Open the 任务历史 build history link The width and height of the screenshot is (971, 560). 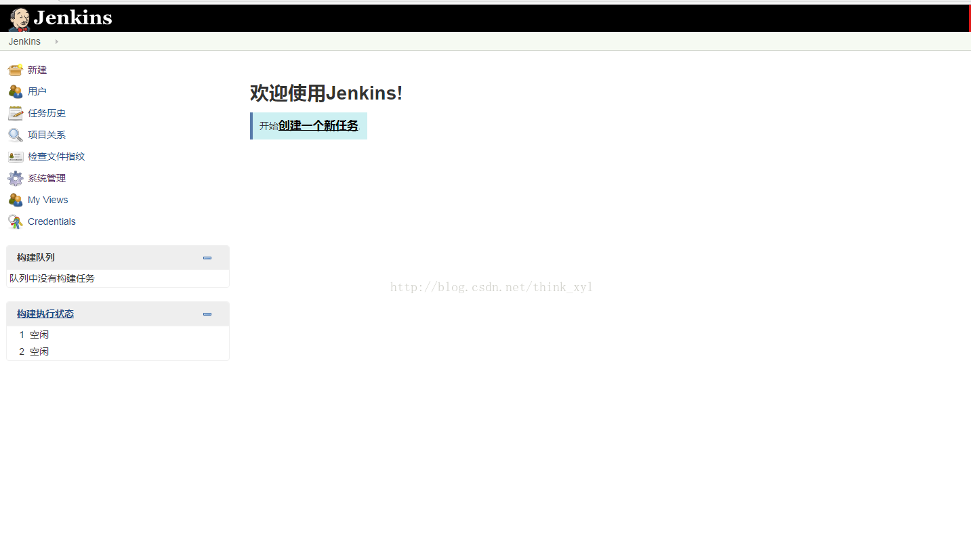47,113
